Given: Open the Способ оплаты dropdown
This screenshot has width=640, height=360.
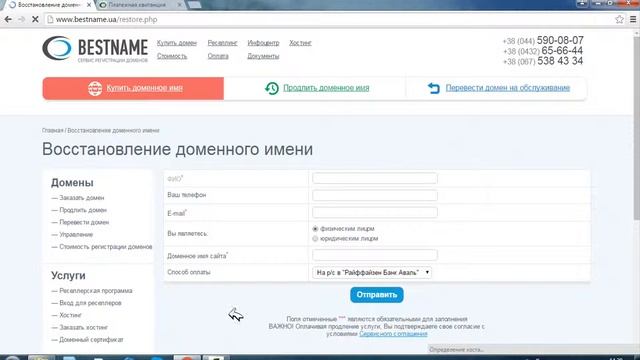Looking at the screenshot, I should pos(372,272).
